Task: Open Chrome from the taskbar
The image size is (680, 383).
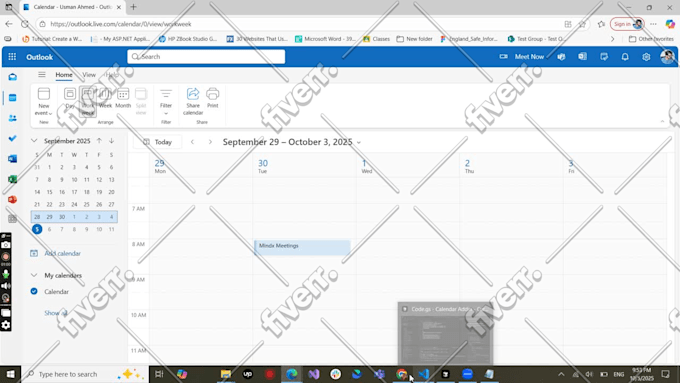Action: click(402, 374)
